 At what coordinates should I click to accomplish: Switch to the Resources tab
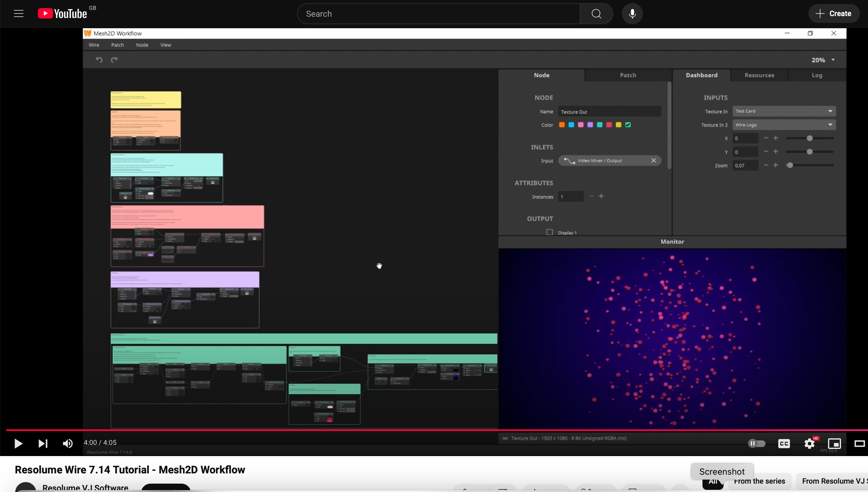(759, 75)
